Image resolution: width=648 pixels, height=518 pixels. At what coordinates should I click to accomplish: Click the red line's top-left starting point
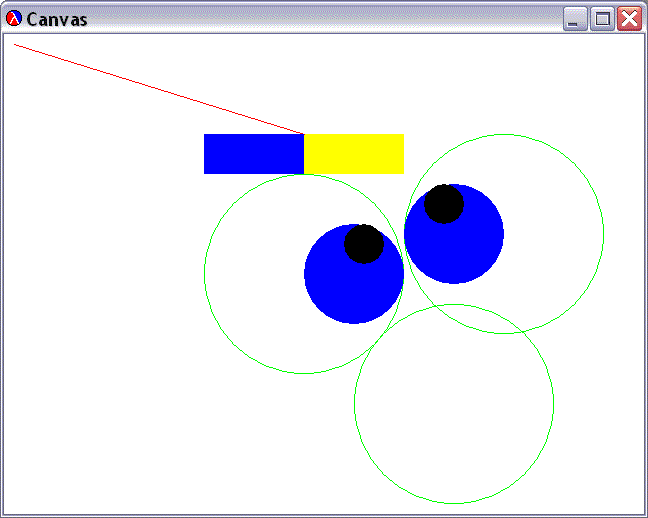pyautogui.click(x=15, y=44)
